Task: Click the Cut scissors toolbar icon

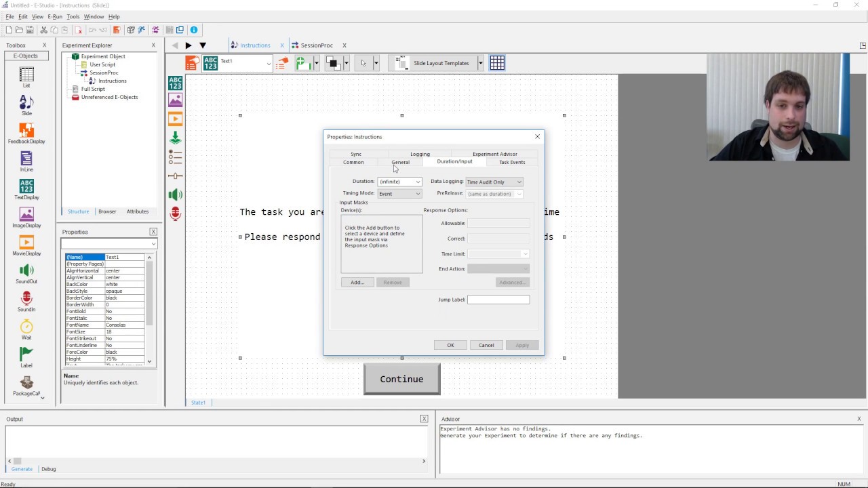Action: 44,30
